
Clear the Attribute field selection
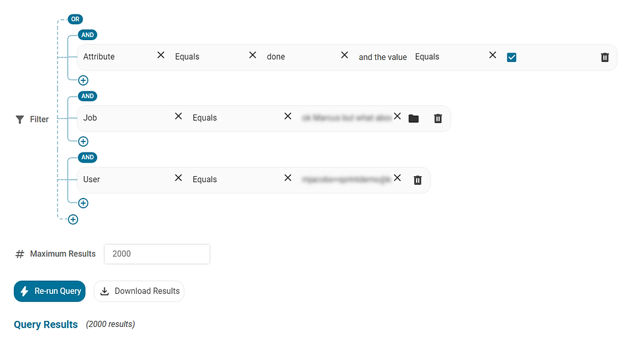coord(160,55)
